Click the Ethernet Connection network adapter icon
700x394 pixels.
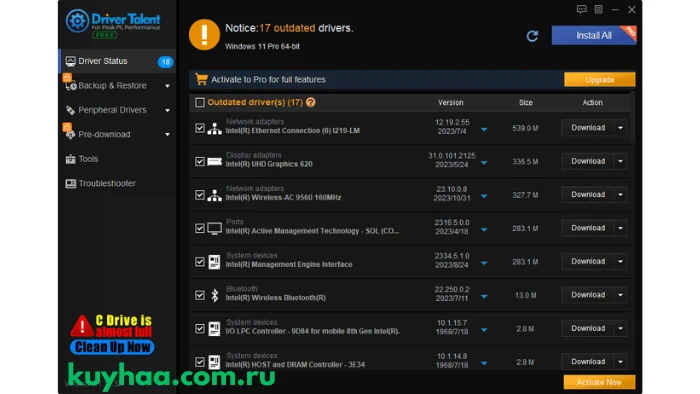pos(214,129)
